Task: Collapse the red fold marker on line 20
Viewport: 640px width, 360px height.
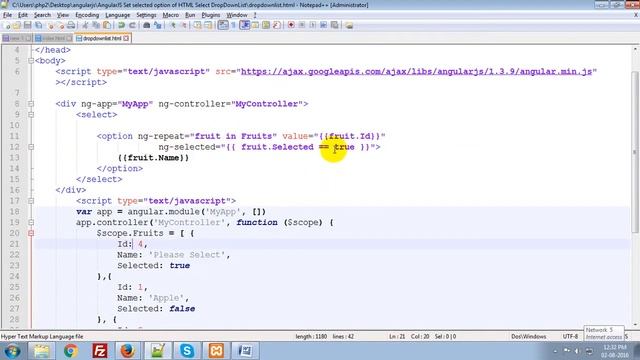Action: click(x=31, y=233)
